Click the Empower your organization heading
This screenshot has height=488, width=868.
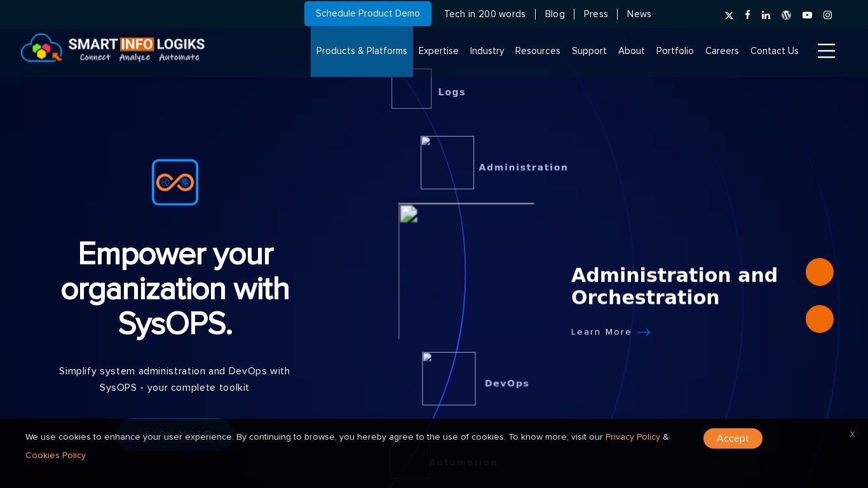[x=175, y=289]
